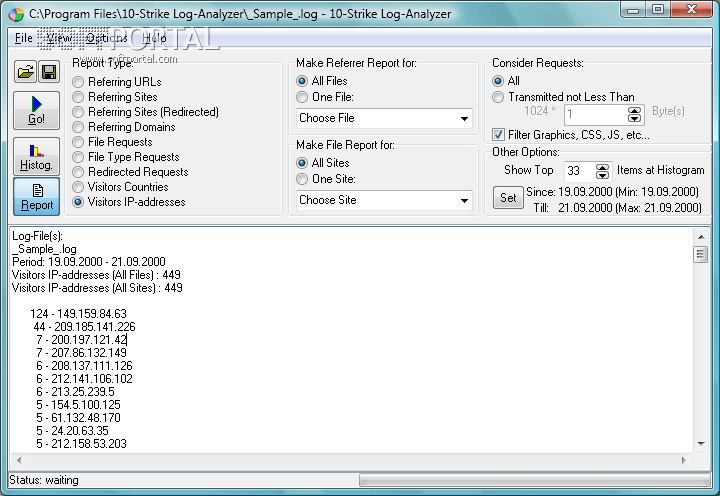This screenshot has height=496, width=720.
Task: Click the Set date range button
Action: point(508,198)
